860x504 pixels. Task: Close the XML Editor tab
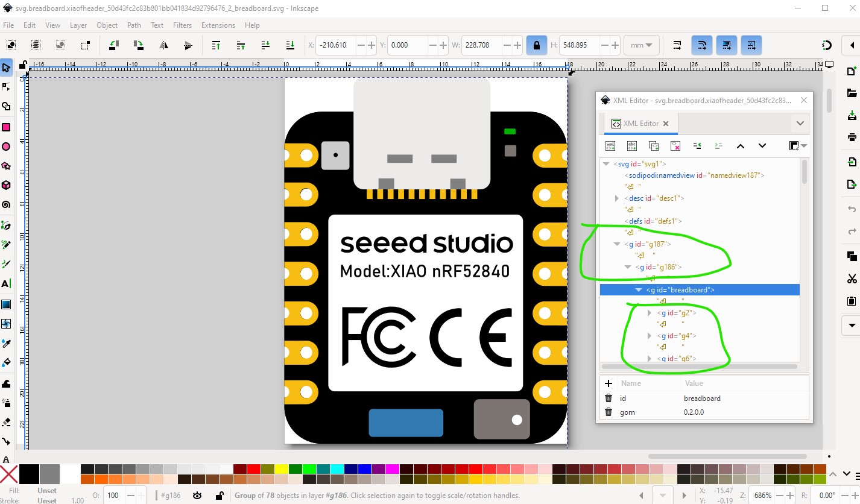tap(666, 124)
